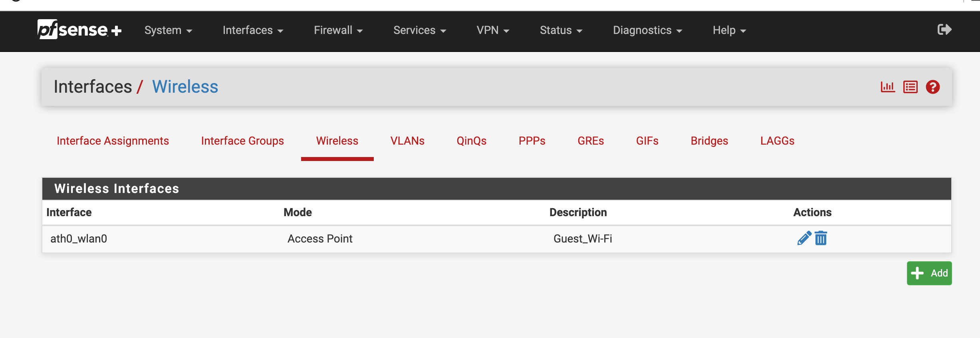Expand the System dropdown menu
Screen dimensions: 980x338
pyautogui.click(x=168, y=30)
